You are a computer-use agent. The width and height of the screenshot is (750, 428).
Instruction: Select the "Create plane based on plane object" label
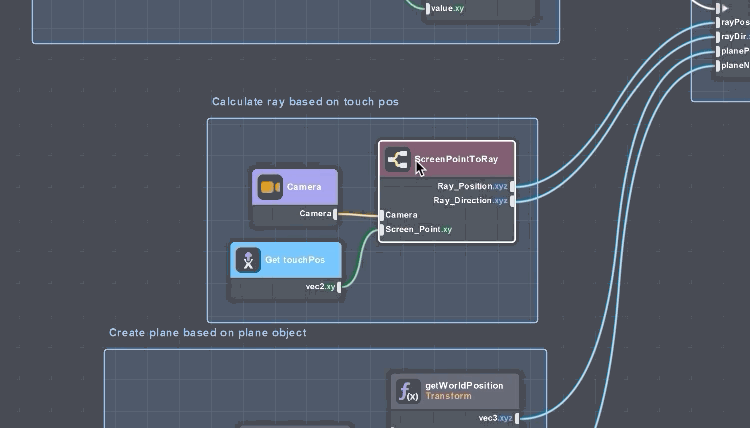pyautogui.click(x=207, y=333)
